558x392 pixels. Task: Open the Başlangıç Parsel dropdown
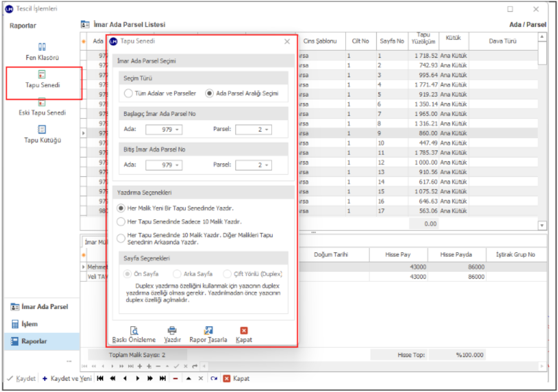tap(266, 130)
